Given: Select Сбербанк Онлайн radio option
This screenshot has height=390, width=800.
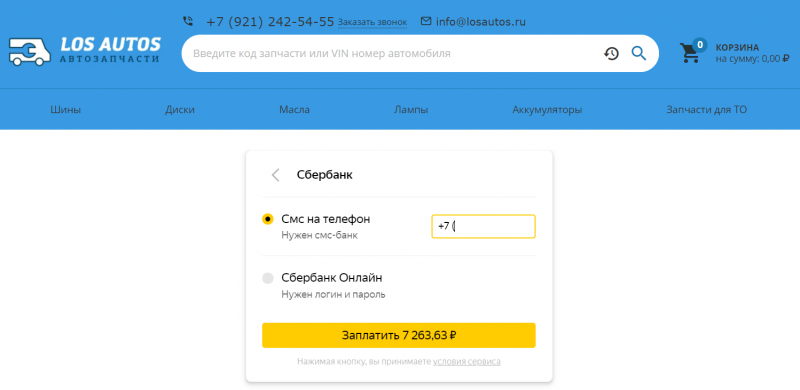Looking at the screenshot, I should (x=268, y=278).
